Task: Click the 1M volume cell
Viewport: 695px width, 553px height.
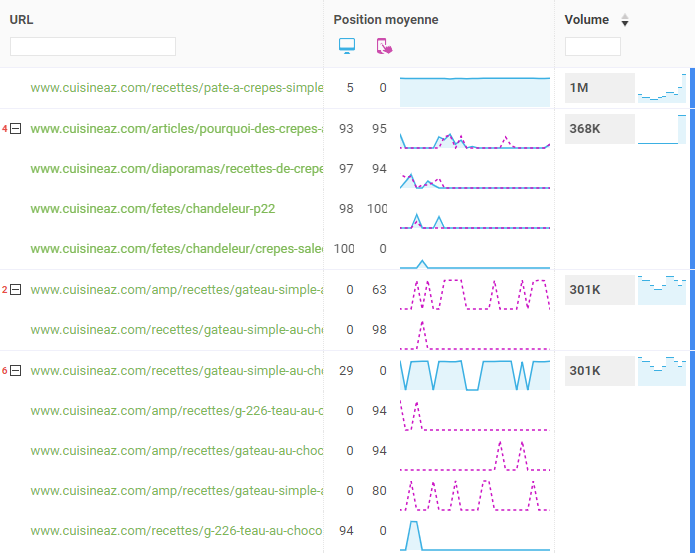Action: tap(600, 88)
